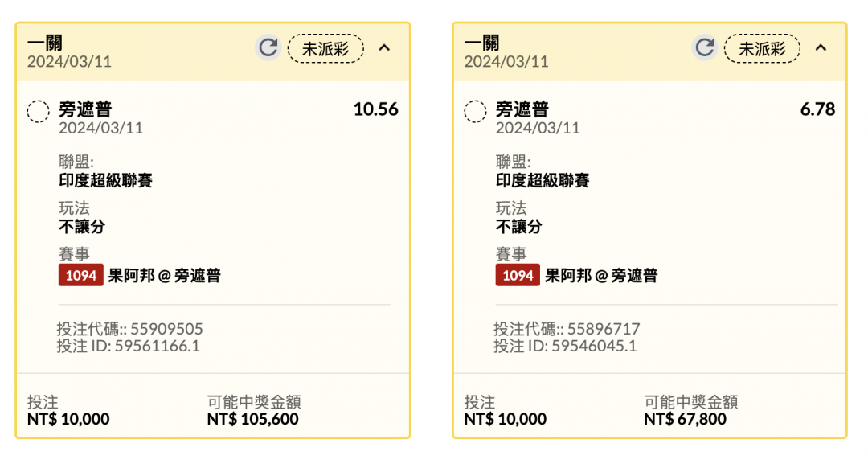Viewport: 868px width, 464px height.
Task: Select dashed circle beside 旁遮普 in right card
Action: coord(475,111)
